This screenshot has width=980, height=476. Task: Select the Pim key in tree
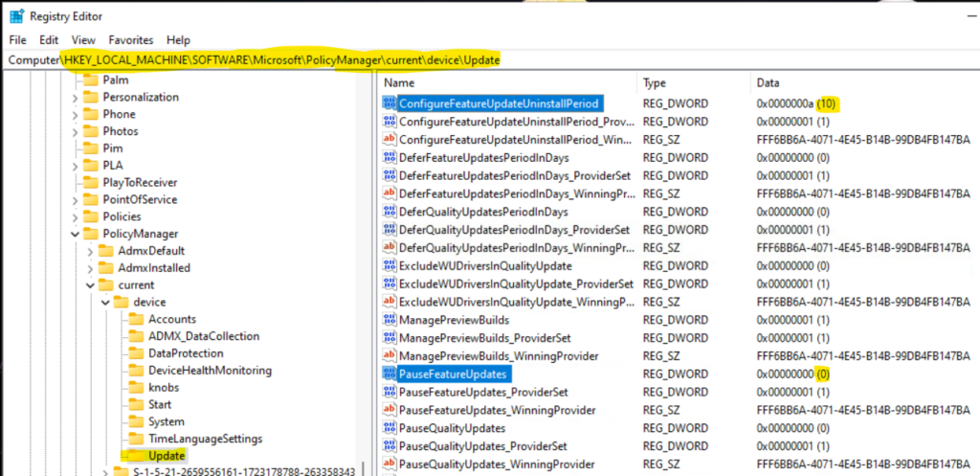[113, 148]
